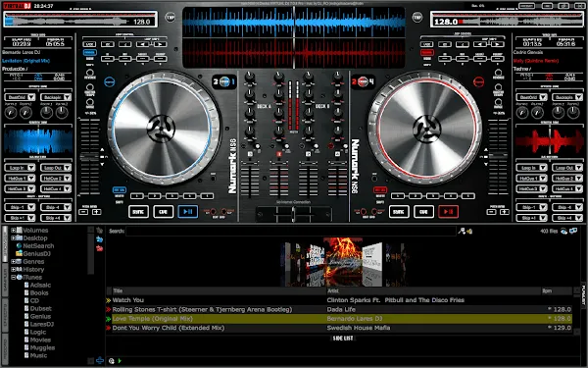Open right deck HotCue 2 dropdown
The width and height of the screenshot is (588, 368).
567,178
